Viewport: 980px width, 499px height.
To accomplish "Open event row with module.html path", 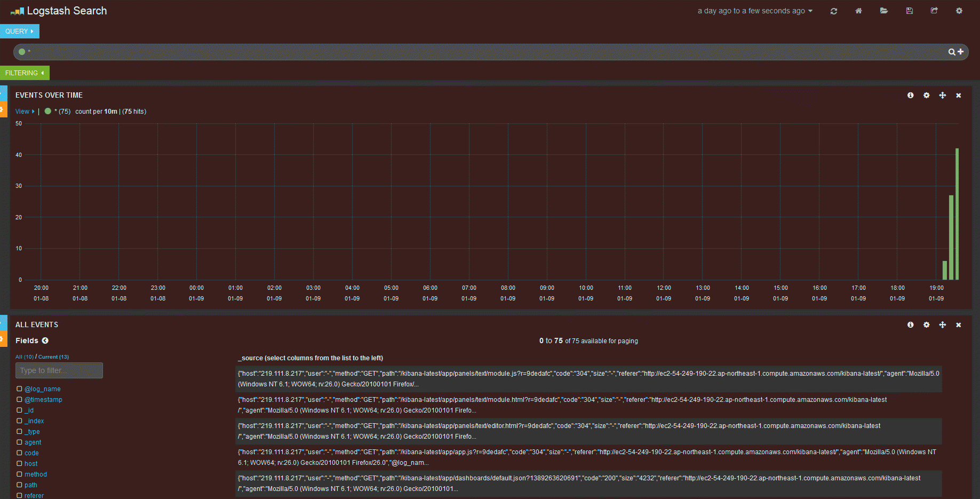I will click(588, 405).
